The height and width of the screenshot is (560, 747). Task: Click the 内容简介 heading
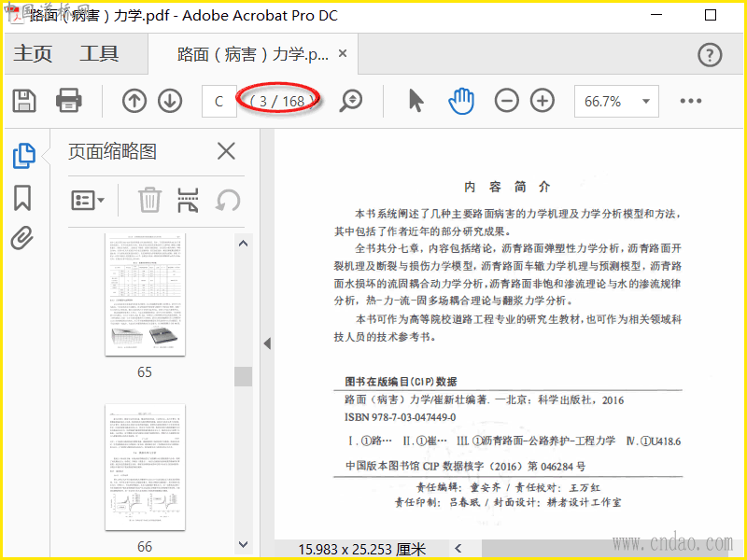[507, 188]
